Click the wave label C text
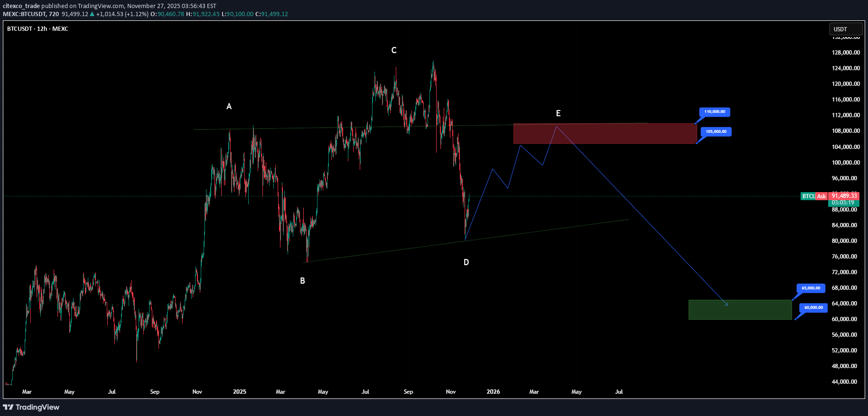Screen dimensions: 868x416 coord(393,50)
